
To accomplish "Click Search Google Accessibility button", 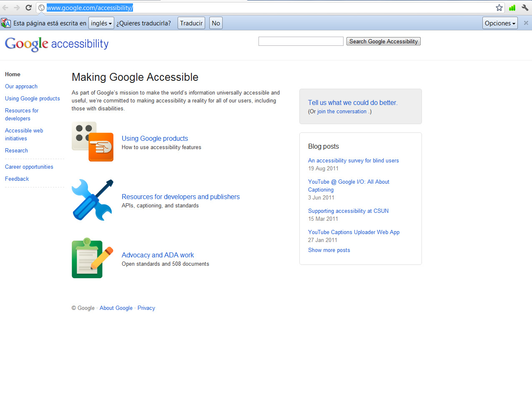I will coord(384,41).
